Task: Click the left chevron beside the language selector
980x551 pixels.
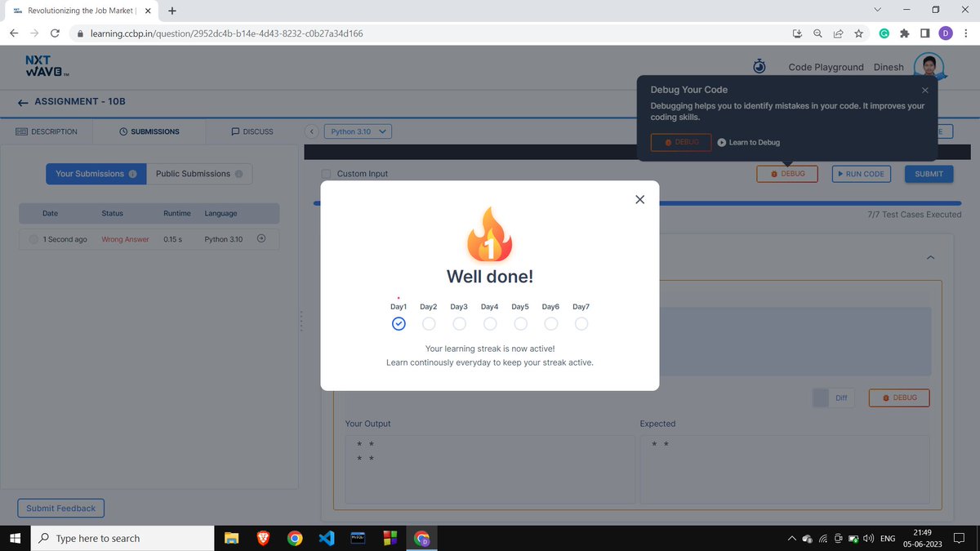Action: (312, 131)
